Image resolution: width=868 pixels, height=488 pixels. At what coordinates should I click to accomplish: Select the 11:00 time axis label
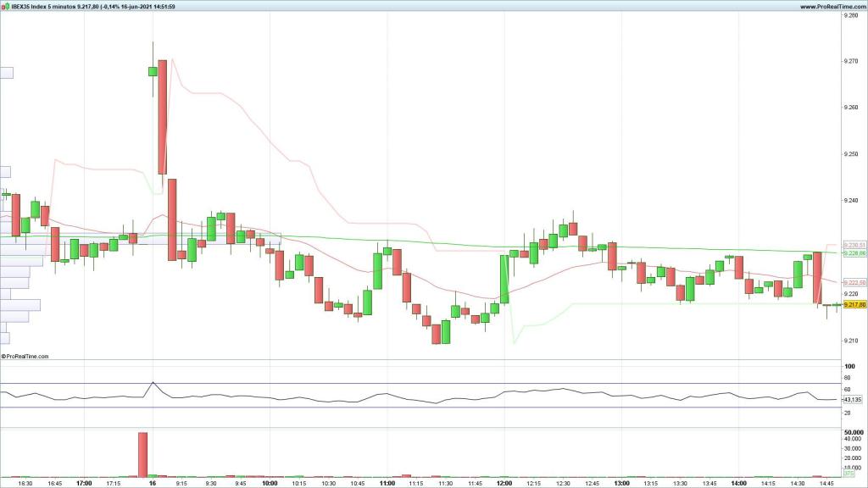[387, 483]
